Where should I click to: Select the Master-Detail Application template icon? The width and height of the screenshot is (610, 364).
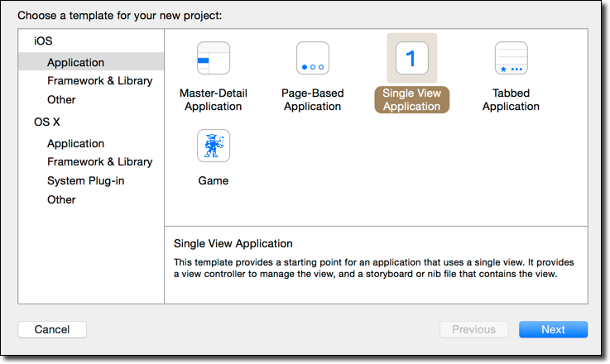[x=214, y=59]
